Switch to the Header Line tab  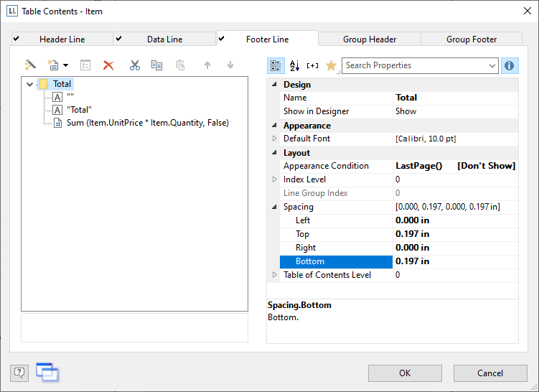[62, 39]
